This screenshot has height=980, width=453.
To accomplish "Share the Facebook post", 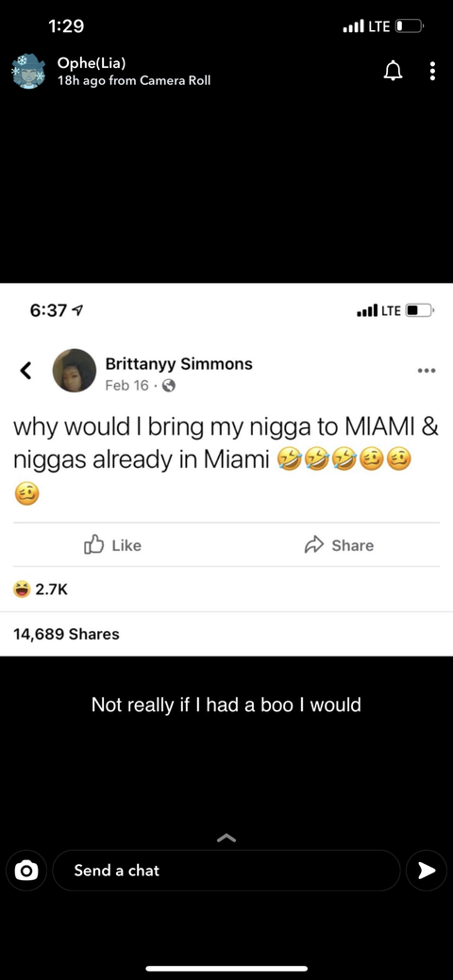I will [339, 545].
